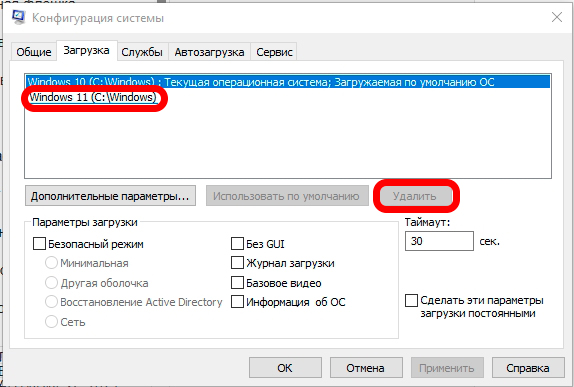Toggle the Информация об ОС checkbox
This screenshot has height=387, width=574.
pos(238,302)
